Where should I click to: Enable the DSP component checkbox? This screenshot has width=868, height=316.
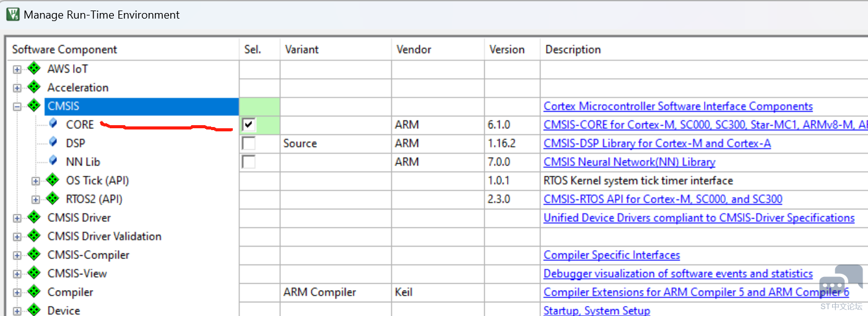(248, 143)
